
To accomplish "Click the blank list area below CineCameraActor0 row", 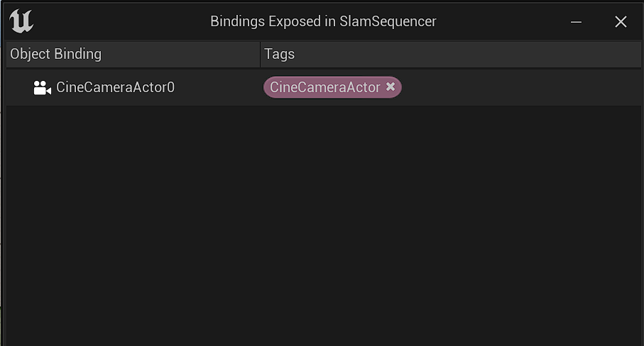I will coord(324,225).
